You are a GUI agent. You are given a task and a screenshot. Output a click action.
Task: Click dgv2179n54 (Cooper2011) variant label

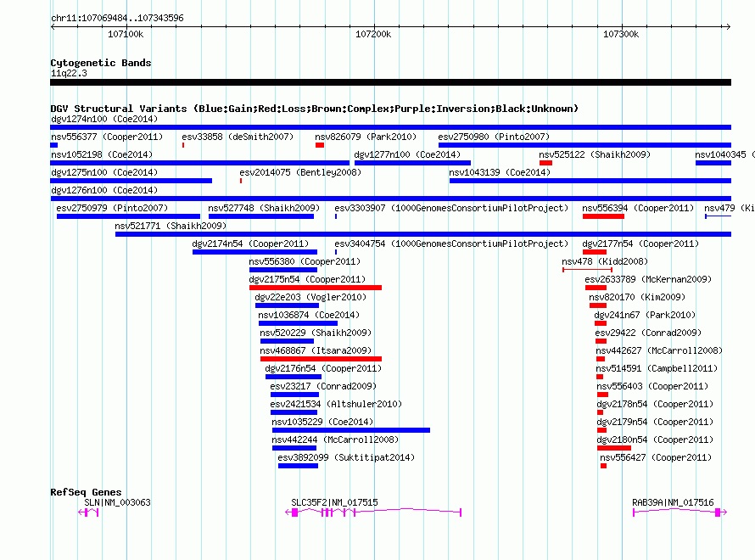click(655, 422)
